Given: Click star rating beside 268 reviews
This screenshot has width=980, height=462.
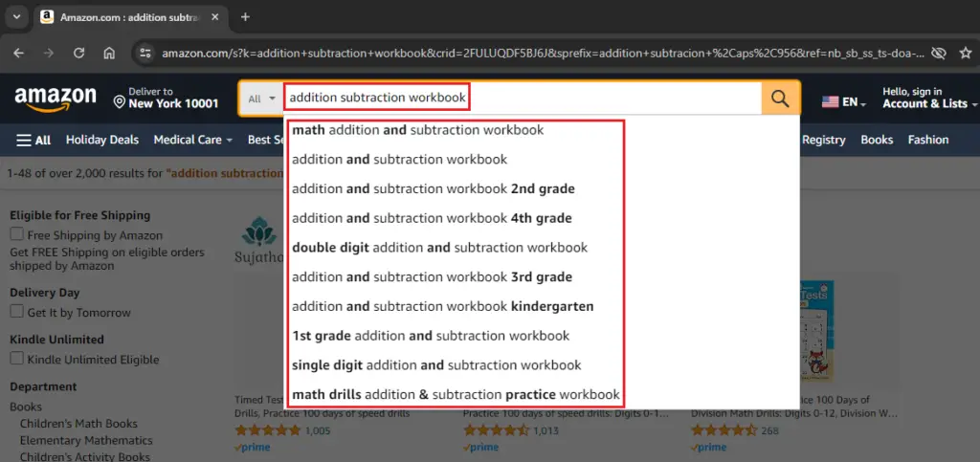Looking at the screenshot, I should pos(724,430).
